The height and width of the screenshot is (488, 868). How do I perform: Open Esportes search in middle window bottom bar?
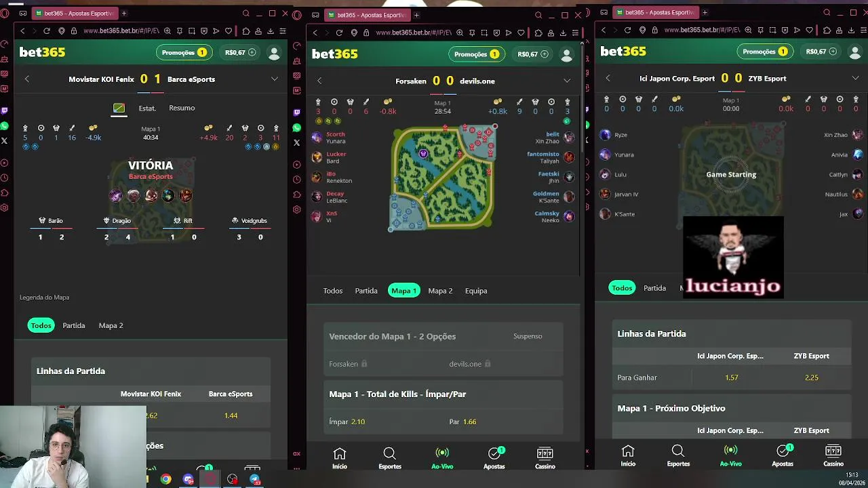coord(390,458)
